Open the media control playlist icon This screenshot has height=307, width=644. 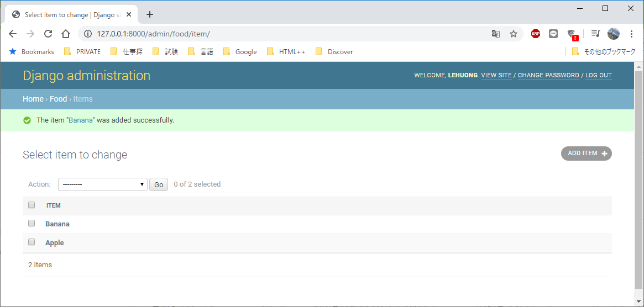595,34
